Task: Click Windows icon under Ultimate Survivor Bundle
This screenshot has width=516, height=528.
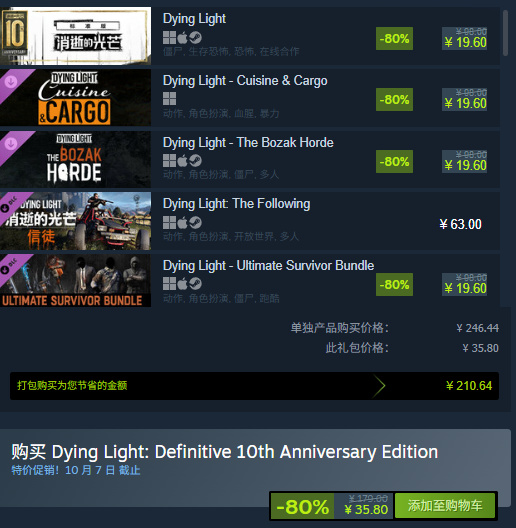Action: point(169,284)
